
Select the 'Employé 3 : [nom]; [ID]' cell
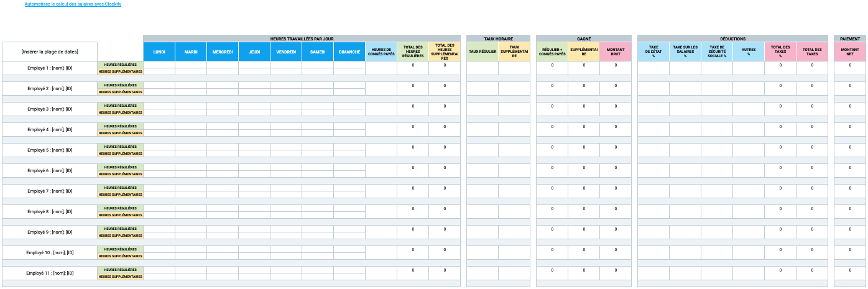[50, 109]
